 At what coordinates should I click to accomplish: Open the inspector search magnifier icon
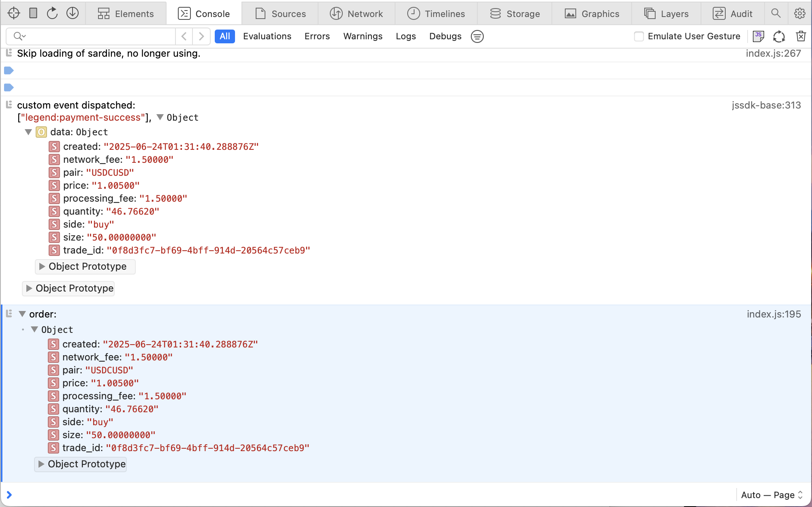[x=776, y=13]
